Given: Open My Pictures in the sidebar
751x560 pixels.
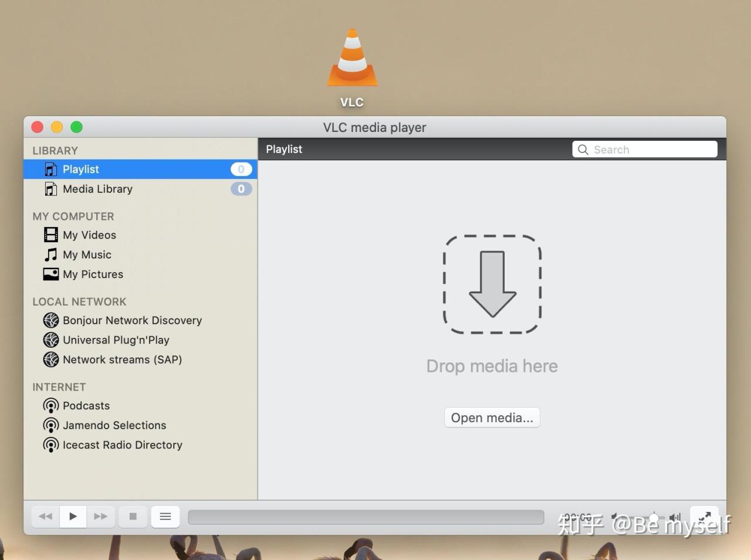Looking at the screenshot, I should 93,274.
